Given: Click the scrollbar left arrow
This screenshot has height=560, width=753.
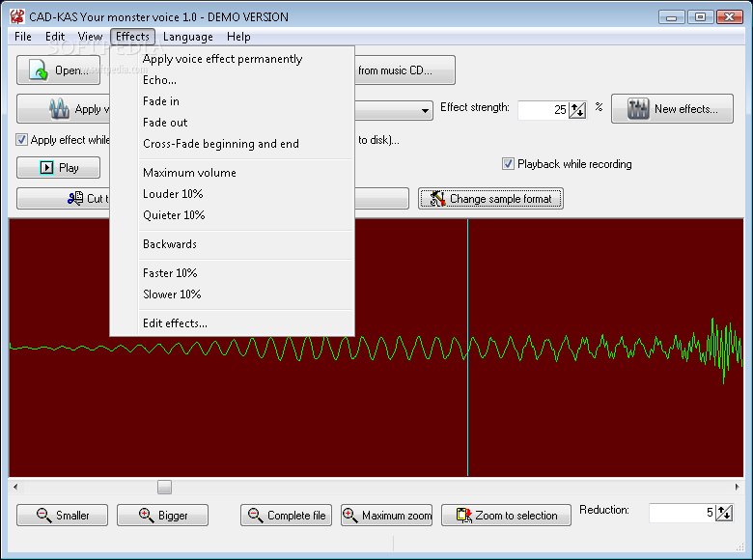Looking at the screenshot, I should (15, 487).
